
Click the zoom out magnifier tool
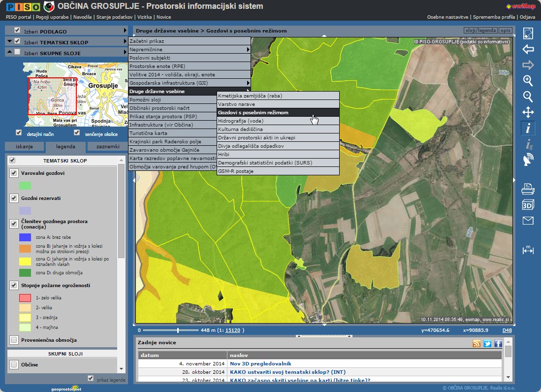click(528, 97)
